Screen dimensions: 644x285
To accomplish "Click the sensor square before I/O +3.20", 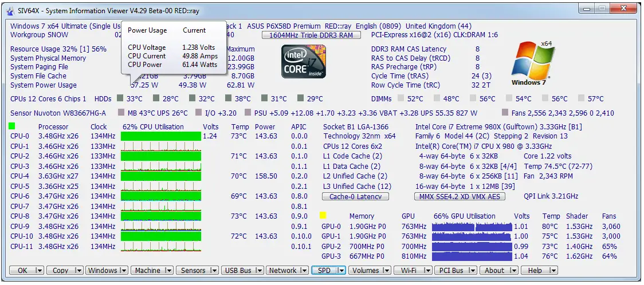I will (x=199, y=112).
